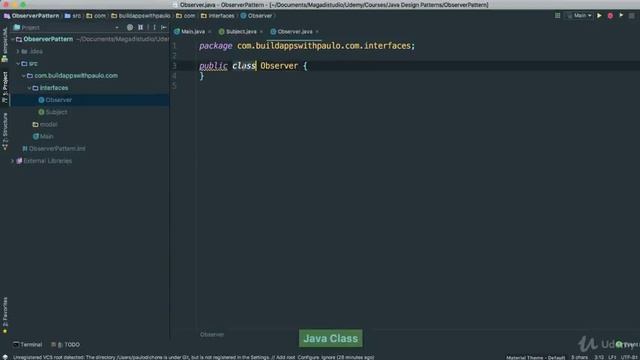
Task: Click the 3:12 cursor position indicator
Action: click(599, 357)
